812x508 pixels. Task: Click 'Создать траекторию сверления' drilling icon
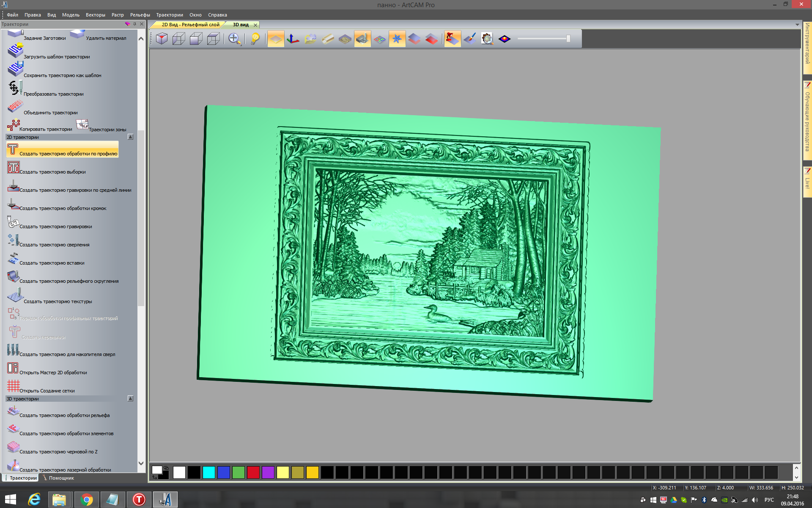coord(13,240)
